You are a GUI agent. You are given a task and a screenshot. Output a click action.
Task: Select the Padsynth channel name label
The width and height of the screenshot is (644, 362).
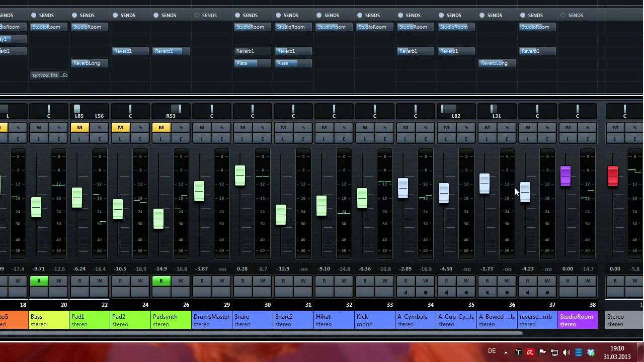point(171,320)
